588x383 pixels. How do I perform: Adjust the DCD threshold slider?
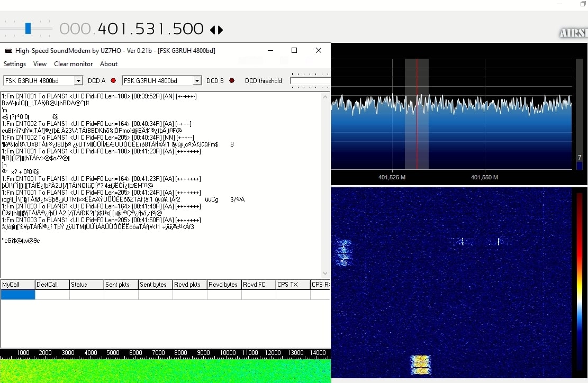310,81
